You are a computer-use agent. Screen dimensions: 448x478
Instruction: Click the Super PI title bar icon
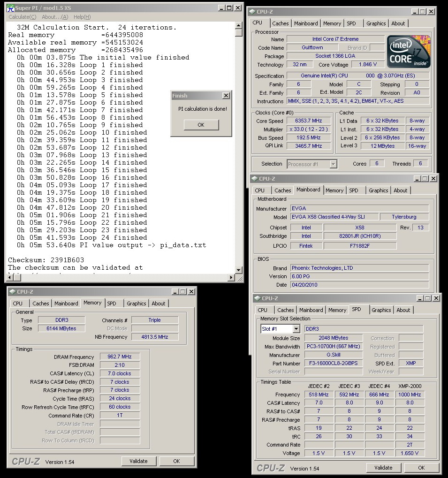[x=10, y=8]
